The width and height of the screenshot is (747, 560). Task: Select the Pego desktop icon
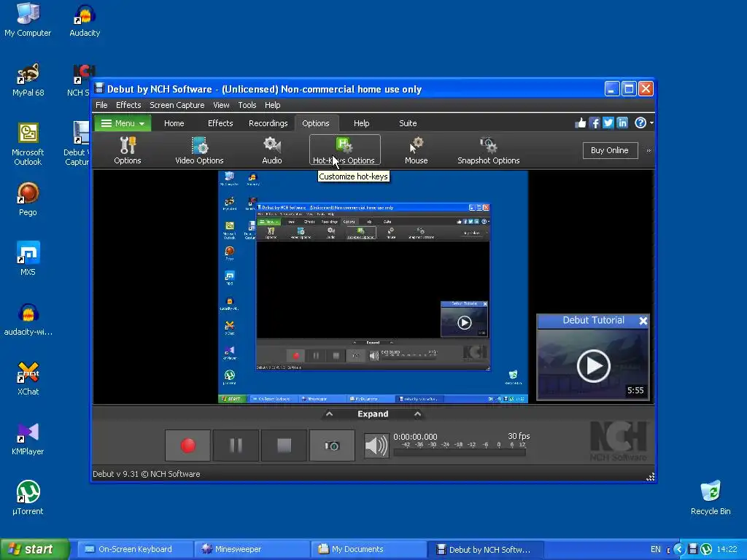coord(28,200)
